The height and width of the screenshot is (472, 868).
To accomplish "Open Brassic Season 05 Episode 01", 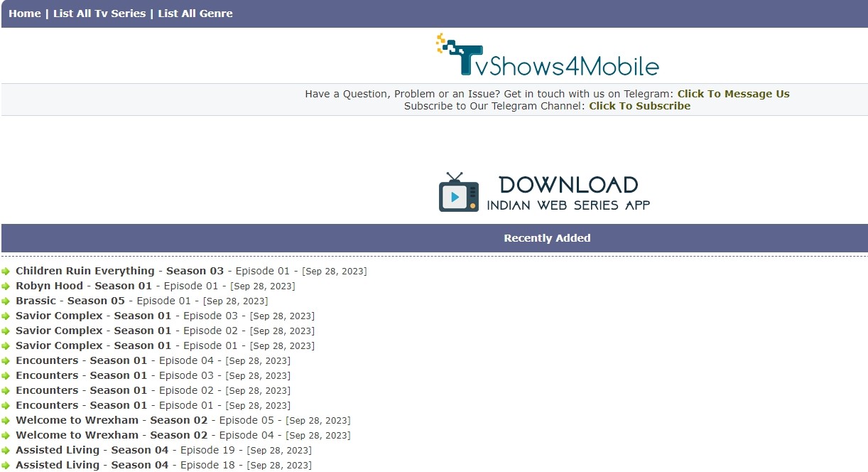I will (x=104, y=301).
